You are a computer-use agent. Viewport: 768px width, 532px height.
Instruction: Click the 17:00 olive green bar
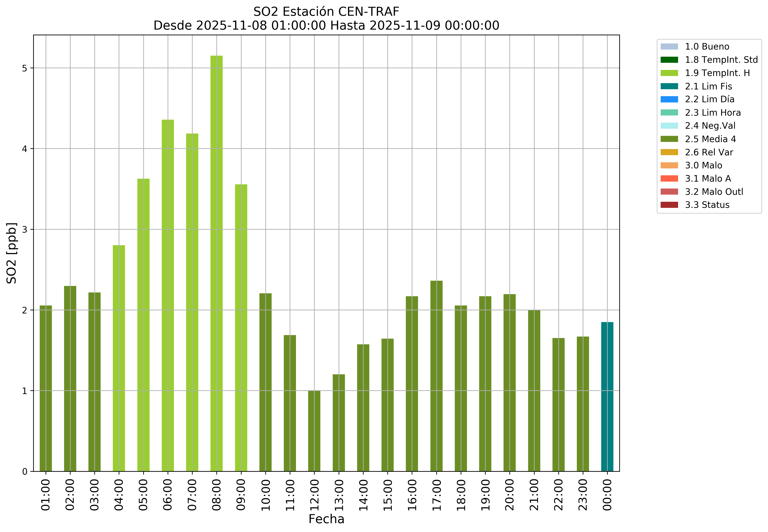436,376
